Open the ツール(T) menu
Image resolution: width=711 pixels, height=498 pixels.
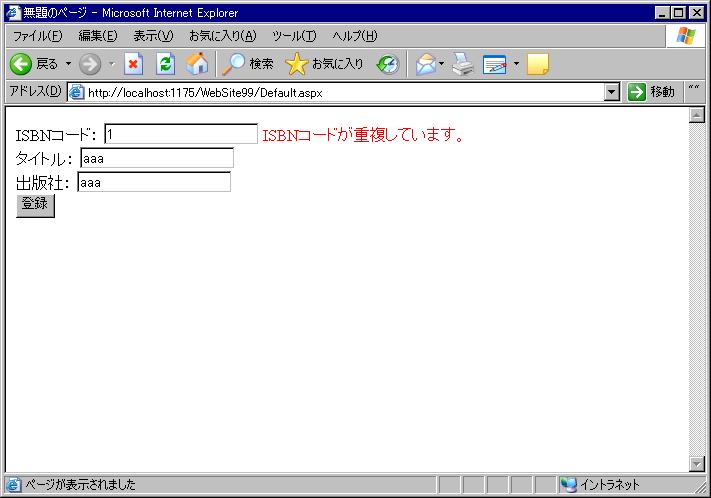point(294,36)
